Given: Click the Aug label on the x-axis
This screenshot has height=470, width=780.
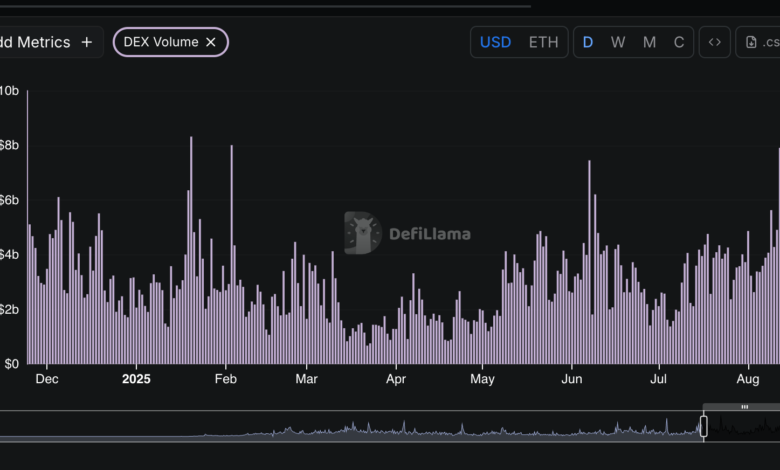Looking at the screenshot, I should 747,380.
